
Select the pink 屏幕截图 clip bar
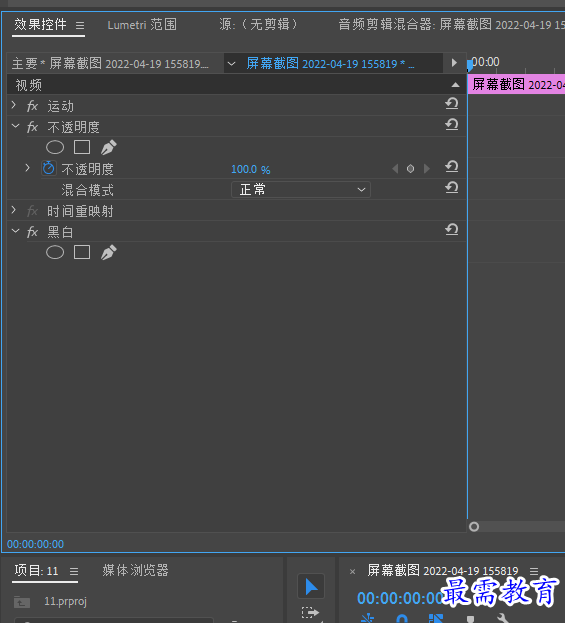click(517, 84)
